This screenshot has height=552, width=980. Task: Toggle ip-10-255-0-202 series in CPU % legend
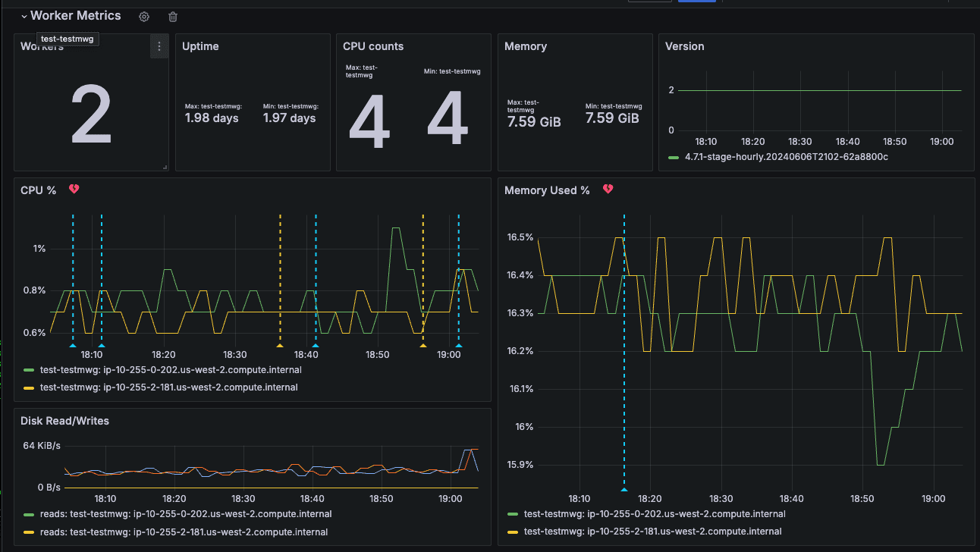pos(171,370)
